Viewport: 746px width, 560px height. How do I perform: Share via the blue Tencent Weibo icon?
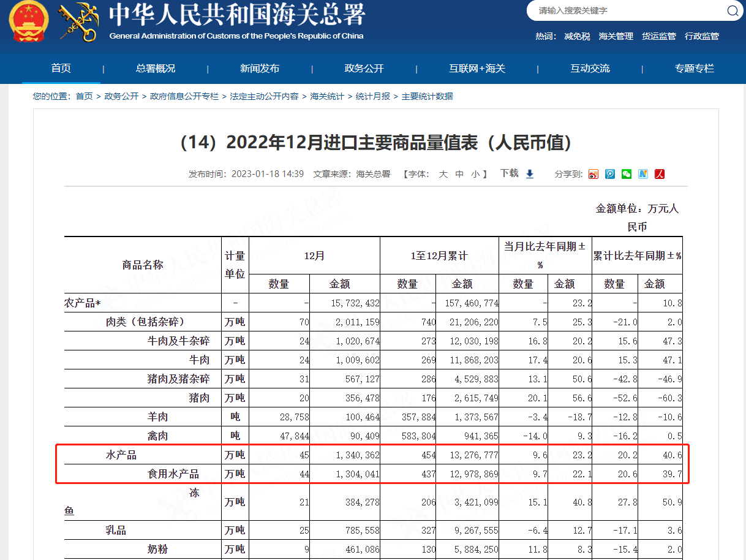(x=610, y=174)
